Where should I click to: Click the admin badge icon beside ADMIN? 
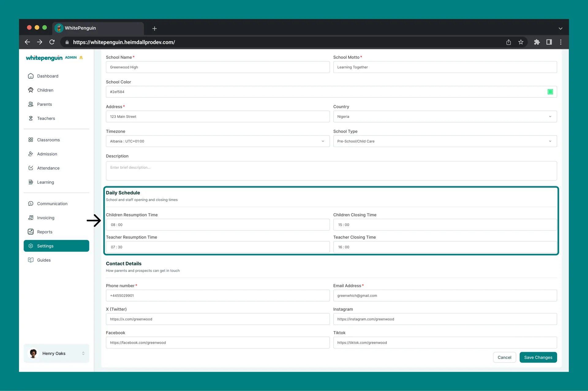[x=81, y=58]
